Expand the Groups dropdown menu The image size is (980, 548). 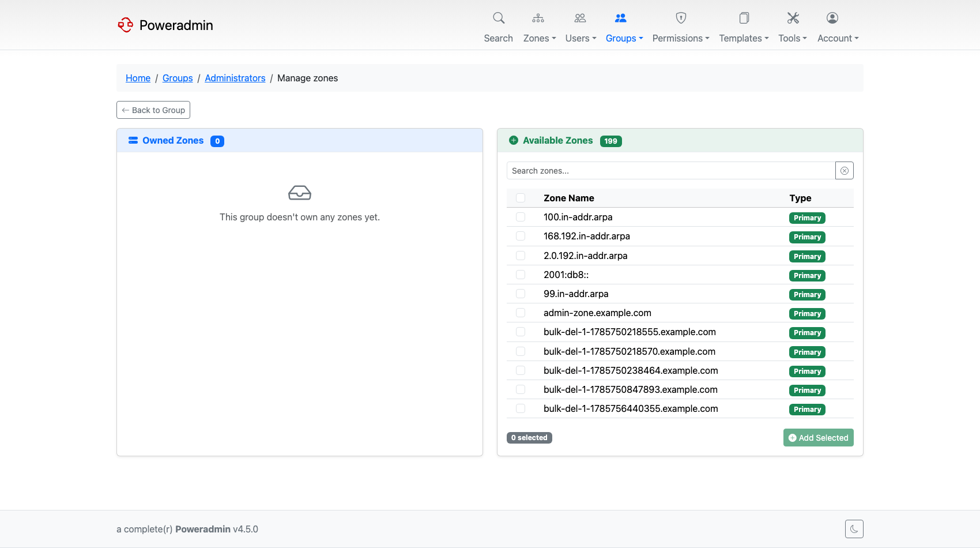click(624, 38)
